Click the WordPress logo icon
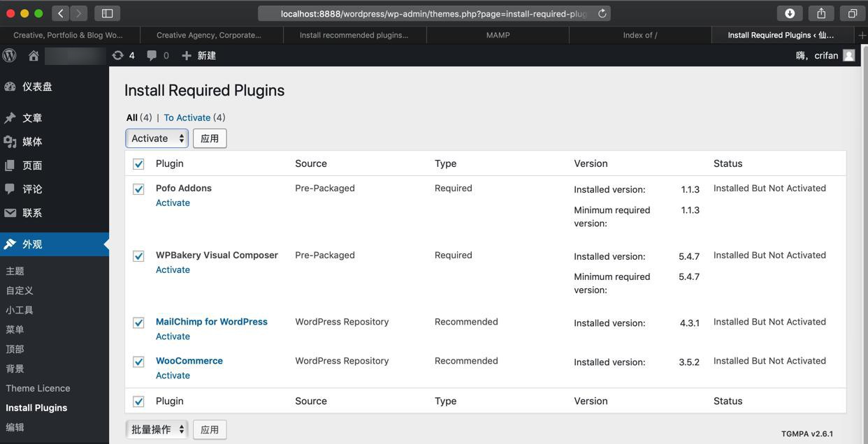The image size is (868, 444). 10,55
